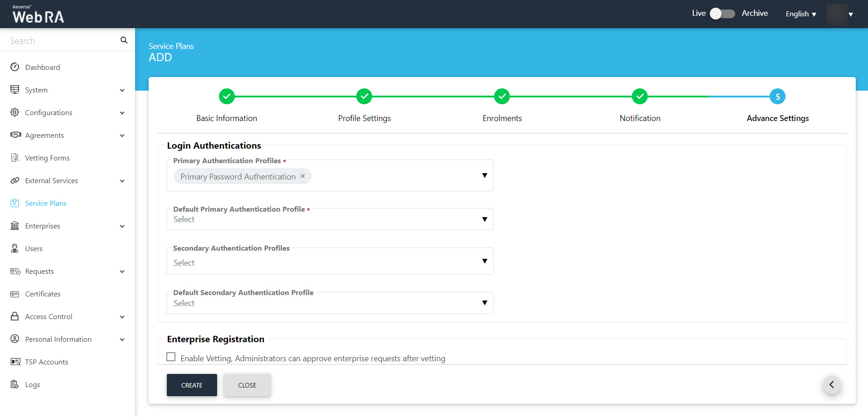Click the Vetting Forms sidebar icon
Image resolution: width=868 pixels, height=417 pixels.
15,158
